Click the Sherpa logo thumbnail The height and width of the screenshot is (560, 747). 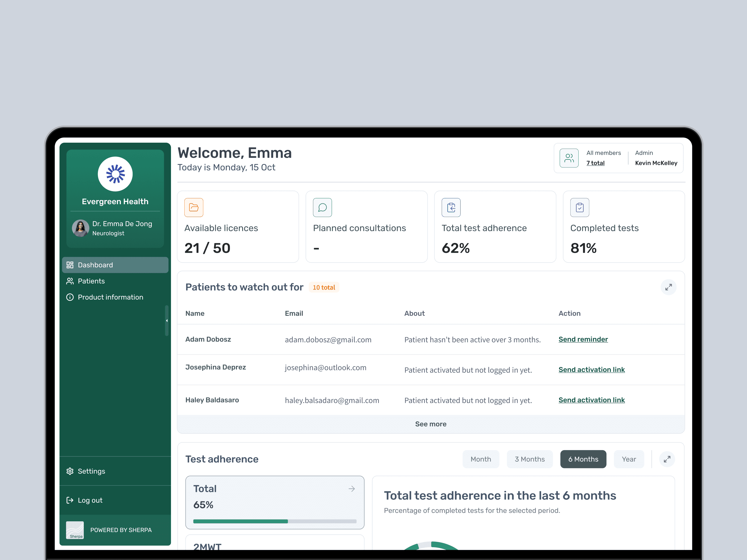click(x=75, y=530)
